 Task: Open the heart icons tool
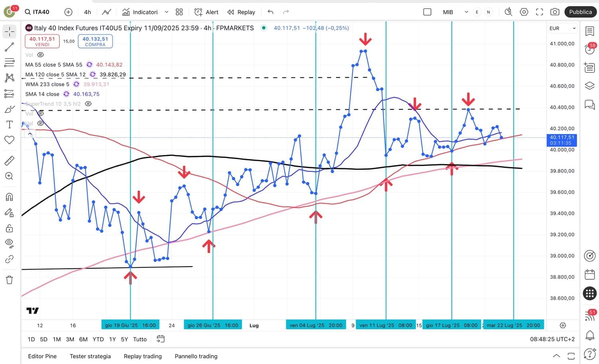[10, 140]
